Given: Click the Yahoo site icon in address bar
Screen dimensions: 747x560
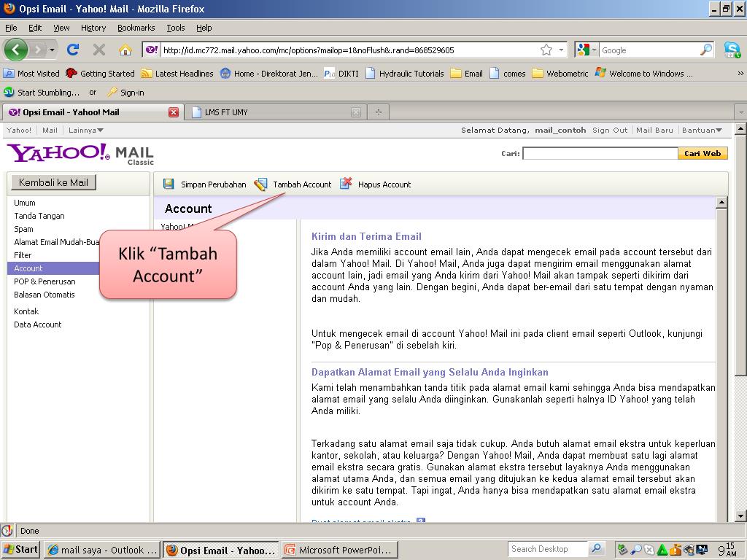Looking at the screenshot, I should click(x=152, y=50).
